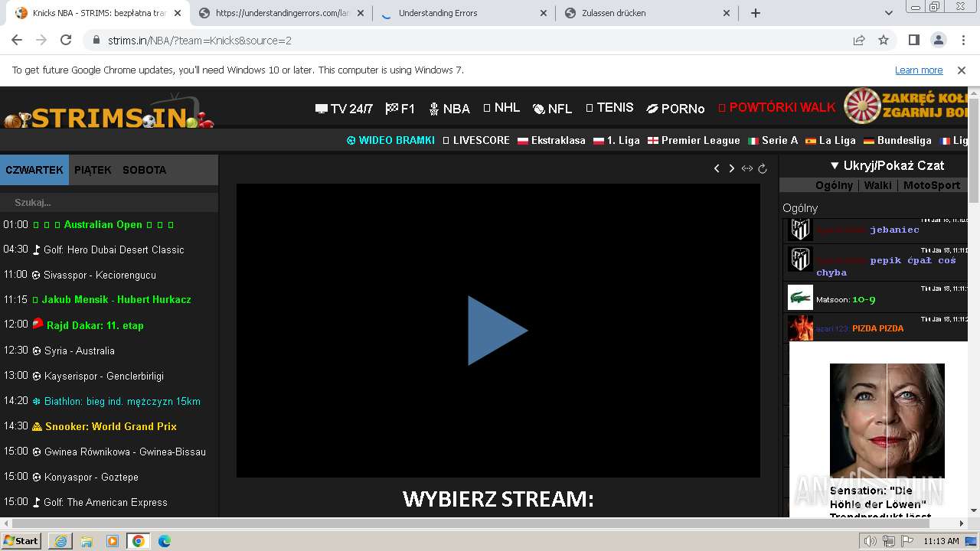
Task: Open the Chrome three-dot menu
Action: [x=962, y=41]
